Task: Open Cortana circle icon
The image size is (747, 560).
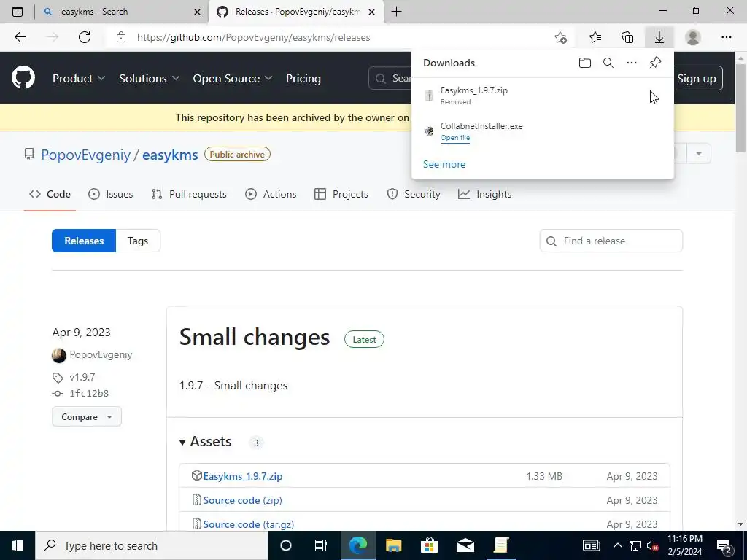Action: tap(286, 545)
